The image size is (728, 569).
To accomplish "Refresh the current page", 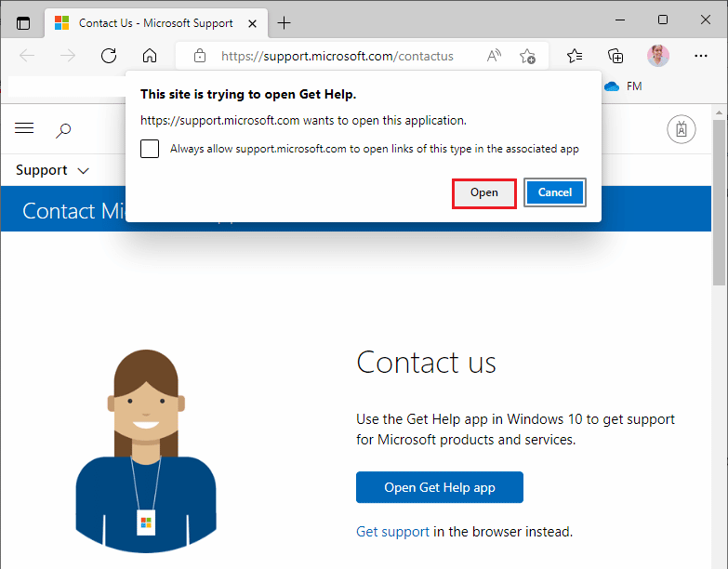I will (x=109, y=56).
